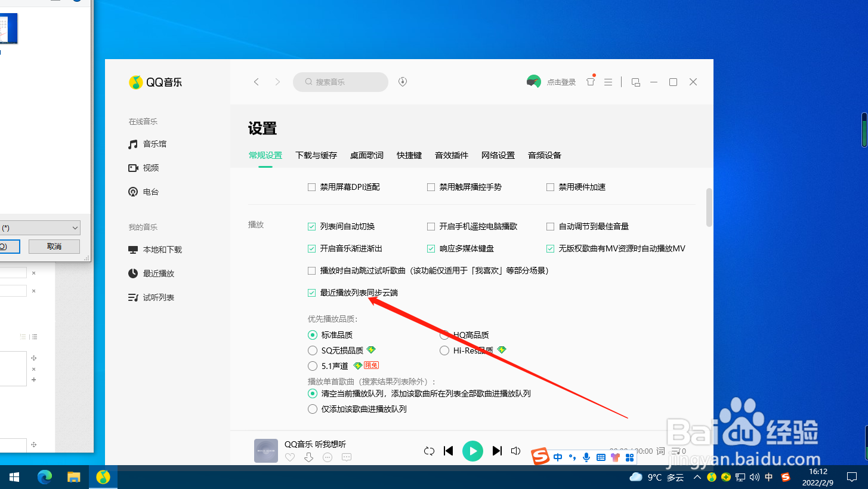
Task: Click the 取消 button in the dialog
Action: pos(54,246)
